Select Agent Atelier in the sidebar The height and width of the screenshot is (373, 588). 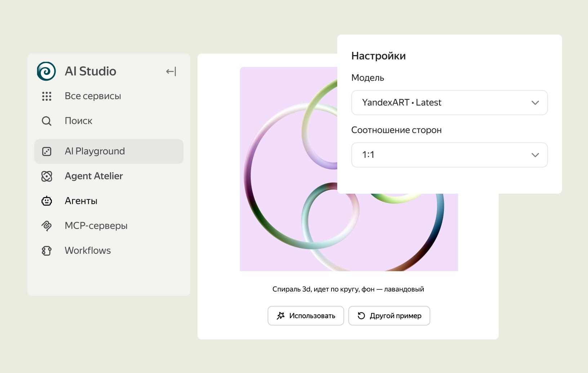tap(94, 176)
